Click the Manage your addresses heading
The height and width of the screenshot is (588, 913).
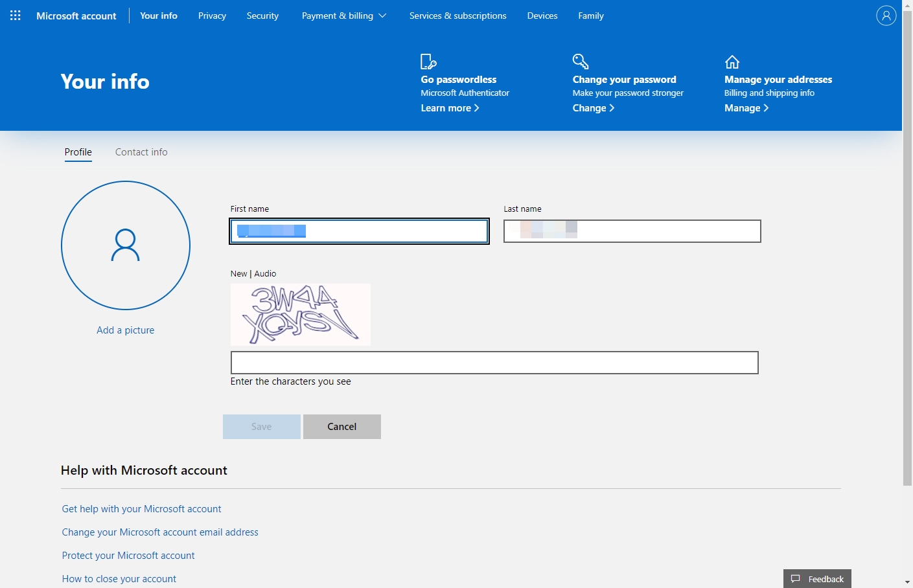tap(778, 80)
